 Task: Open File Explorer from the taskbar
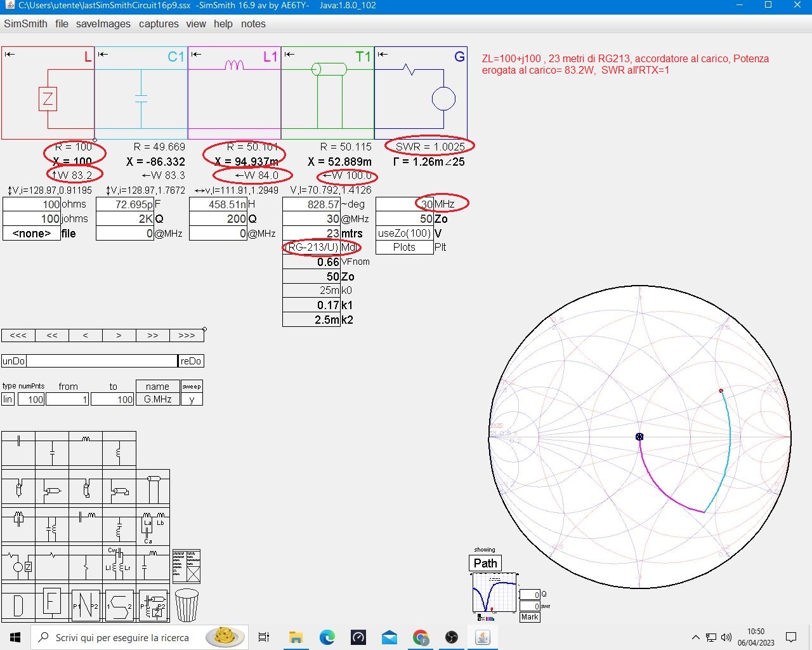click(x=296, y=637)
